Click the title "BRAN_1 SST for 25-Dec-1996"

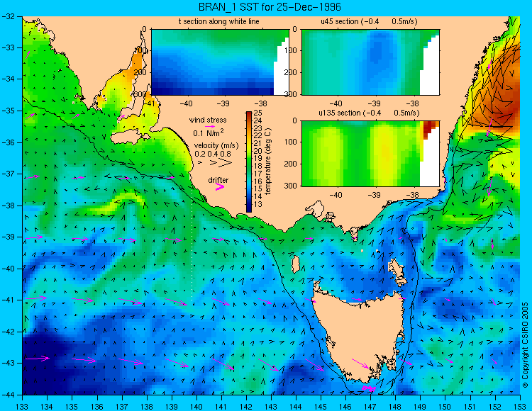click(270, 7)
